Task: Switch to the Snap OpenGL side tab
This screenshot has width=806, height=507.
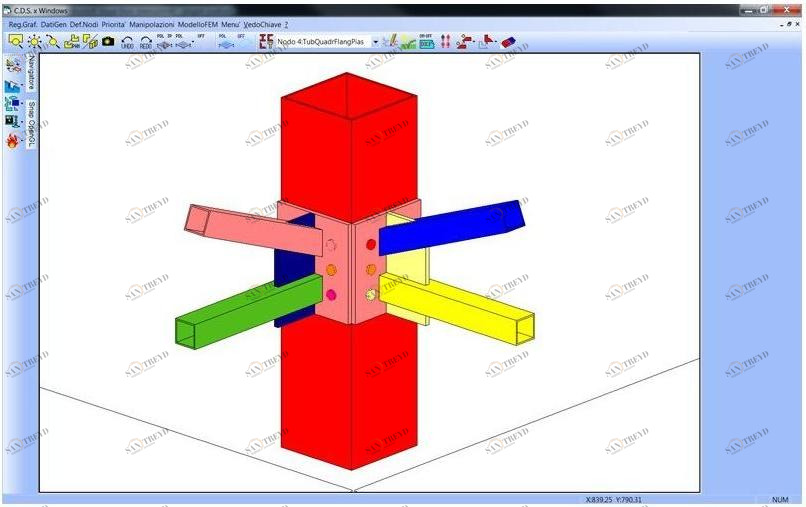Action: [x=32, y=124]
